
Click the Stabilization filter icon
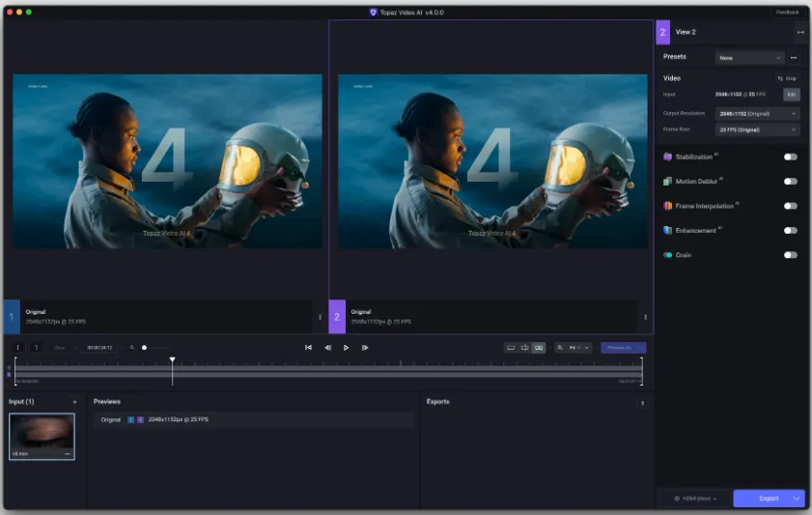click(x=667, y=157)
